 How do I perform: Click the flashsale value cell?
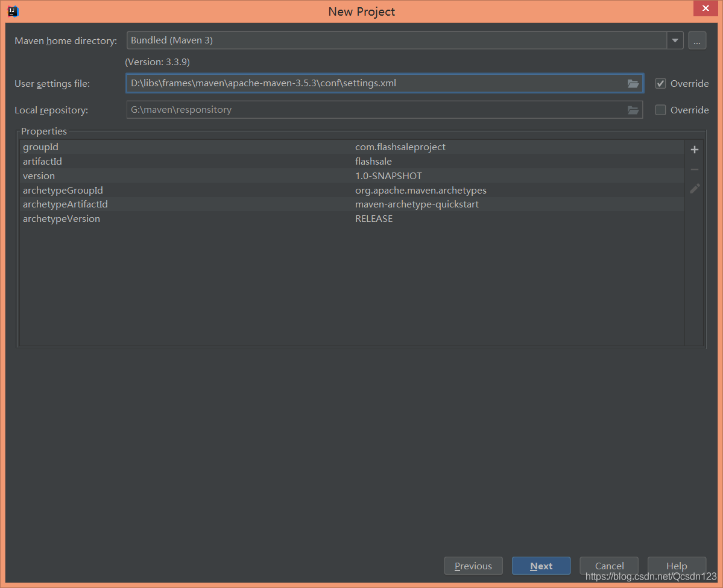(x=373, y=162)
